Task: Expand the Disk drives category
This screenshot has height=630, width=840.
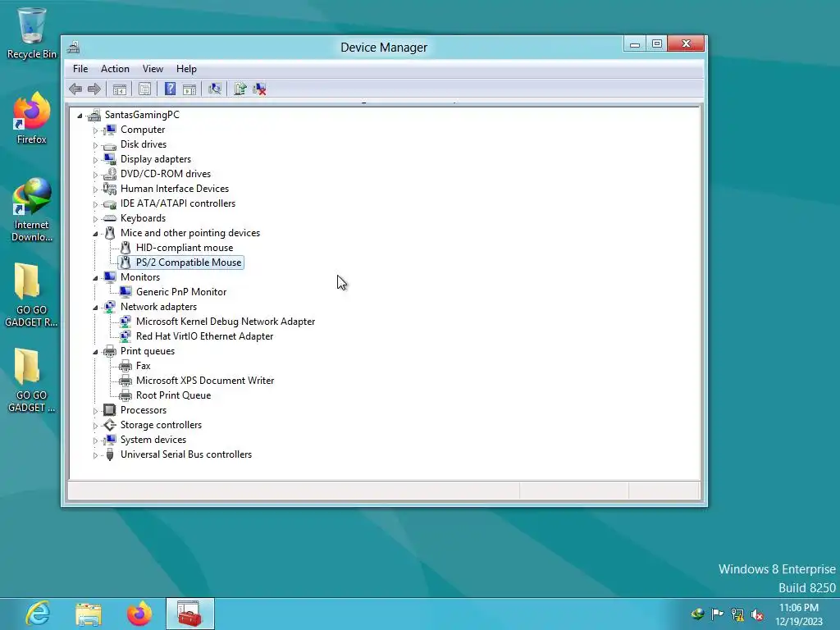Action: pyautogui.click(x=95, y=144)
